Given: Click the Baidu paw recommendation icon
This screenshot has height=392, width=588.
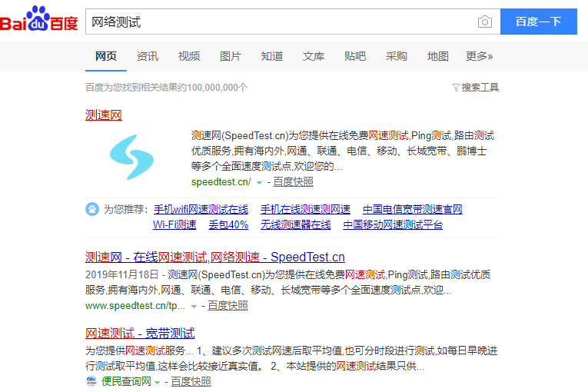Looking at the screenshot, I should [x=92, y=209].
